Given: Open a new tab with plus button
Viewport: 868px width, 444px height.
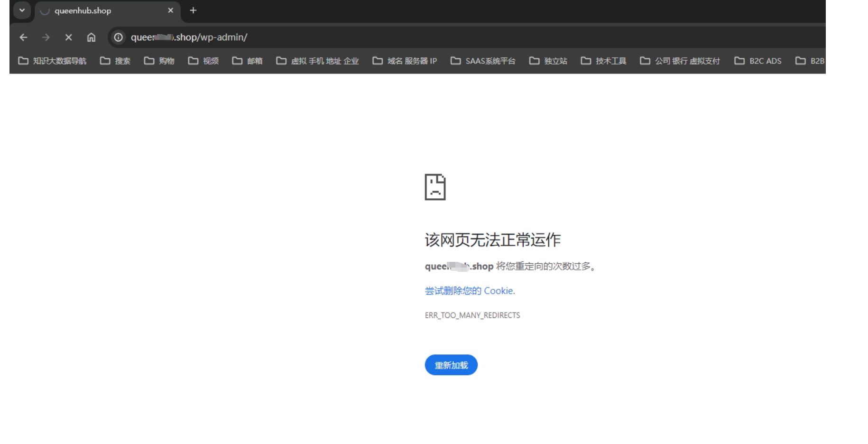Looking at the screenshot, I should click(193, 10).
